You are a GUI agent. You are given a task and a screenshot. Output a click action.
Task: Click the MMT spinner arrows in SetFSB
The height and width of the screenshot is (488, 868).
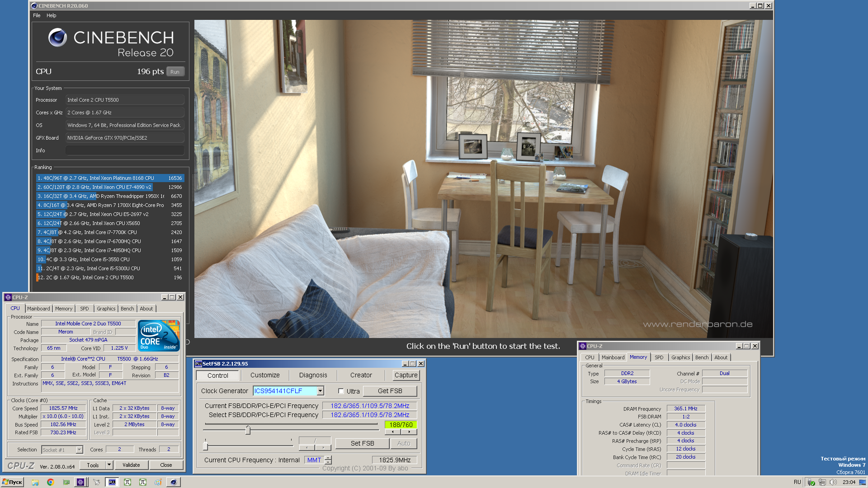(329, 460)
